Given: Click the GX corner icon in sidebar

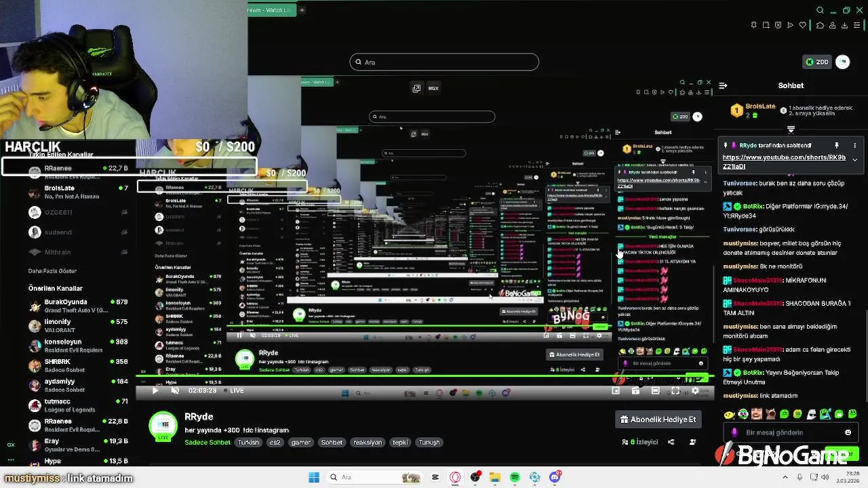Looking at the screenshot, I should (11, 445).
